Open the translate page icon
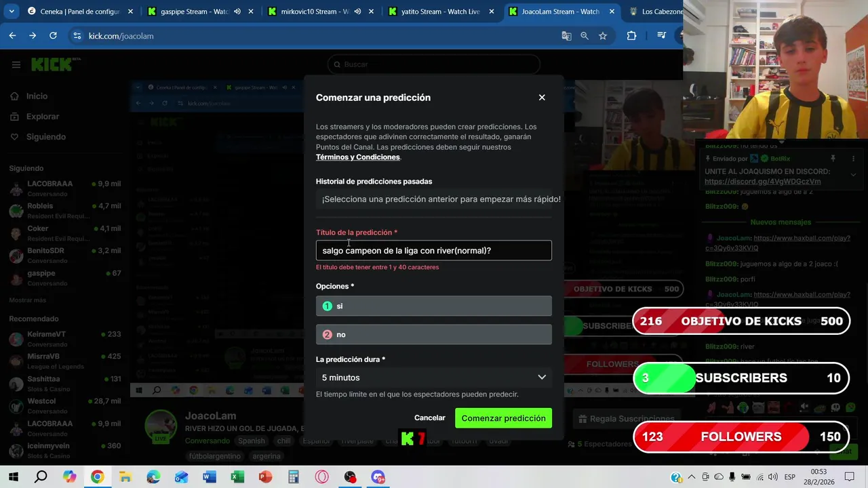 566,36
